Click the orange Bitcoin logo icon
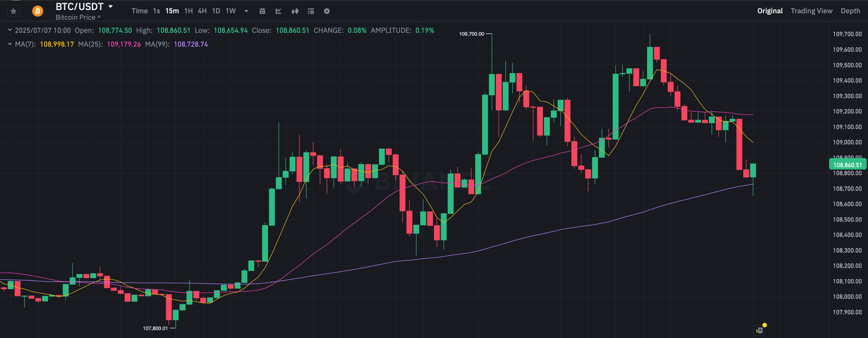Screen dimensions: 868x338 click(x=38, y=11)
